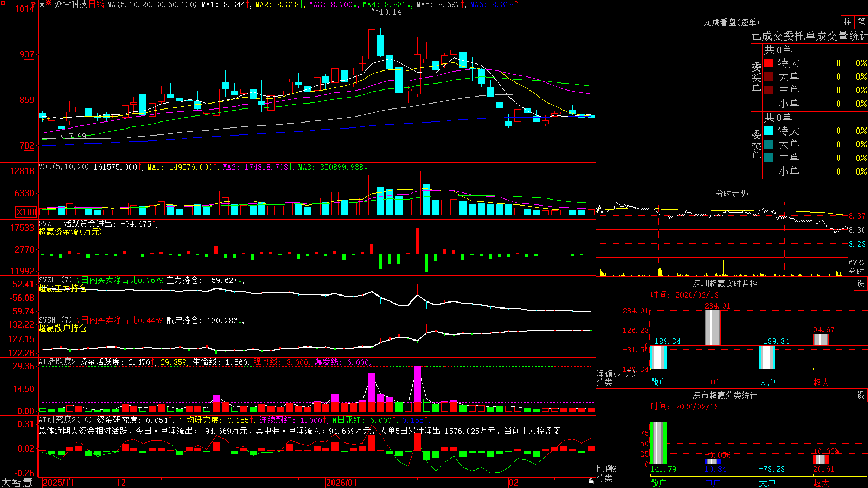
Task: Click the red gear marker next to the star
Action: pos(48,3)
